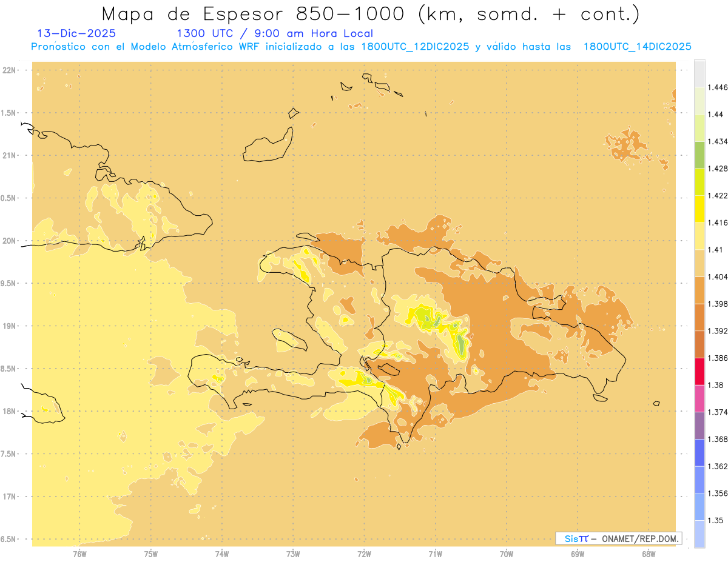Click the purple legend swatch between 1.368 and 1.374
728x562 pixels.
coord(699,425)
